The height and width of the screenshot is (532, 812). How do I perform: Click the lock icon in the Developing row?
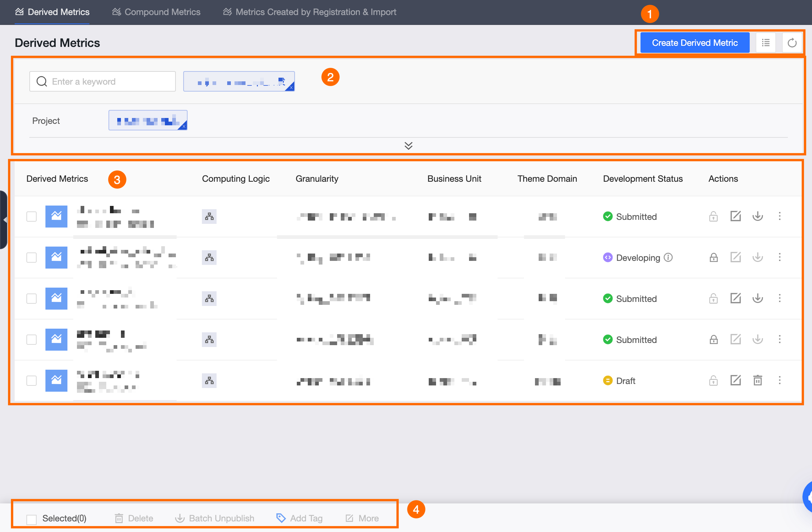click(x=713, y=258)
